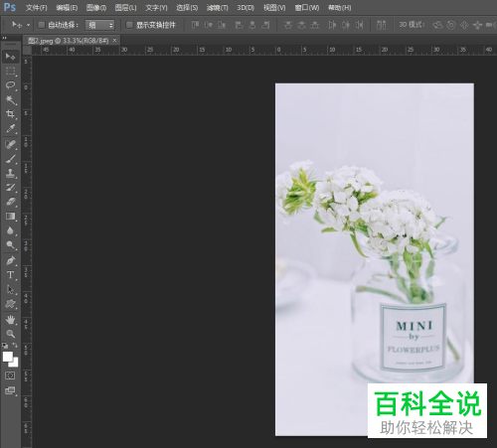Click the align left edges icon
The image size is (497, 448).
(239, 25)
